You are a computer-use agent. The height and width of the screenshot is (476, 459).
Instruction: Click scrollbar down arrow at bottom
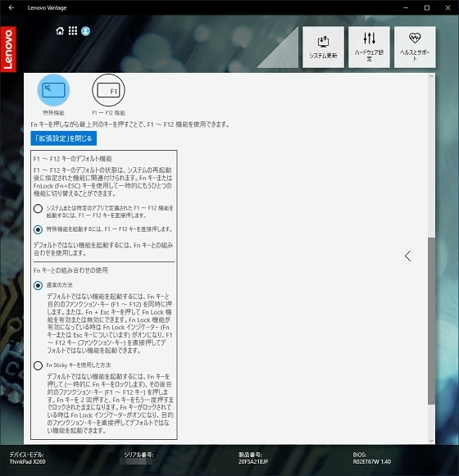click(431, 441)
